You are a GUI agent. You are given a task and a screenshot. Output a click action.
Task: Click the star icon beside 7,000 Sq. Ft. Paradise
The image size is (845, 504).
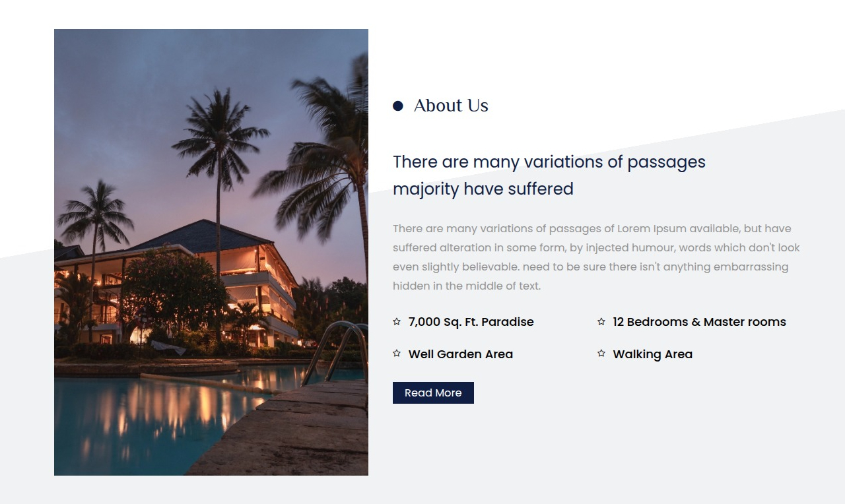pos(397,322)
